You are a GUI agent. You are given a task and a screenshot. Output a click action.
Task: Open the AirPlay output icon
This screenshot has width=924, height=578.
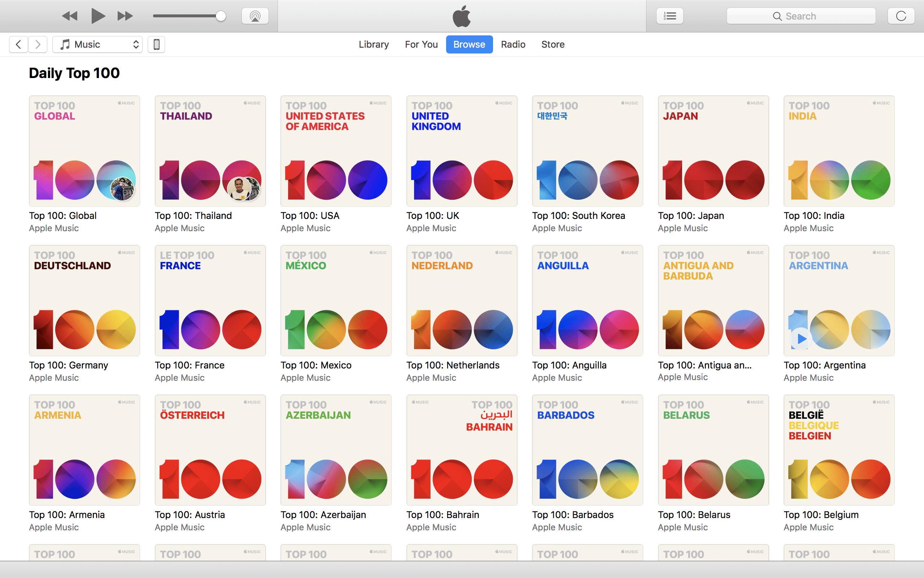(255, 16)
